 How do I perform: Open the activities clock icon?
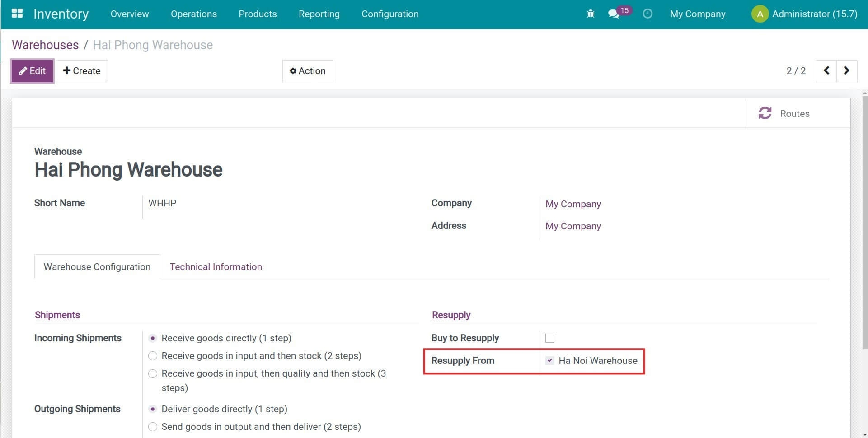(647, 14)
